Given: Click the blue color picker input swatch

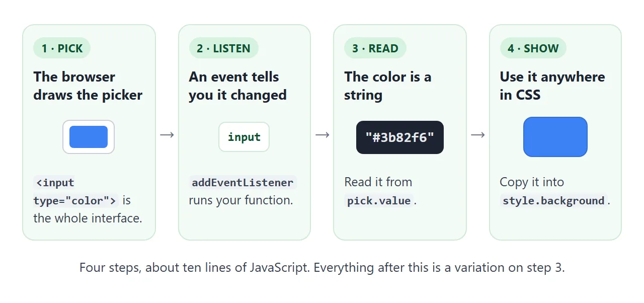Looking at the screenshot, I should click(x=89, y=137).
